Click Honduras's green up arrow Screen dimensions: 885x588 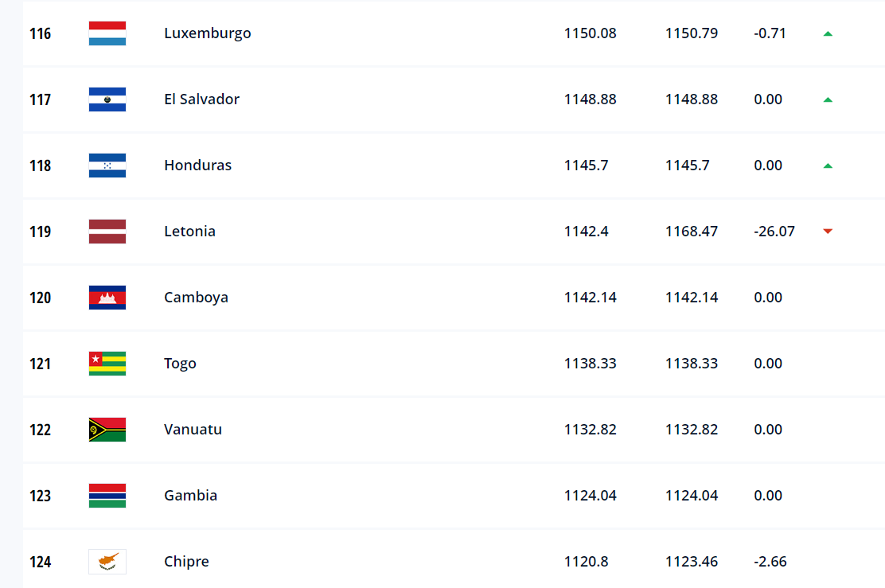(x=828, y=166)
